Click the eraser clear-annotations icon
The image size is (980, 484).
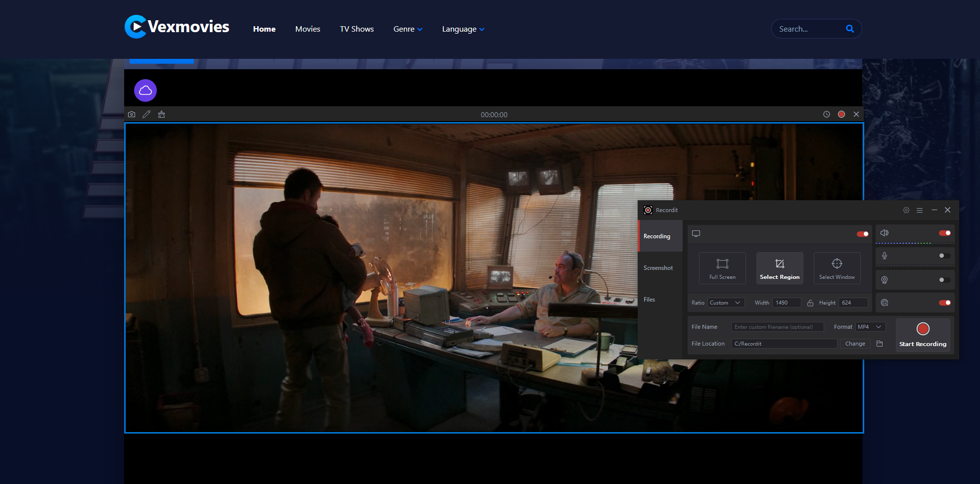[161, 114]
